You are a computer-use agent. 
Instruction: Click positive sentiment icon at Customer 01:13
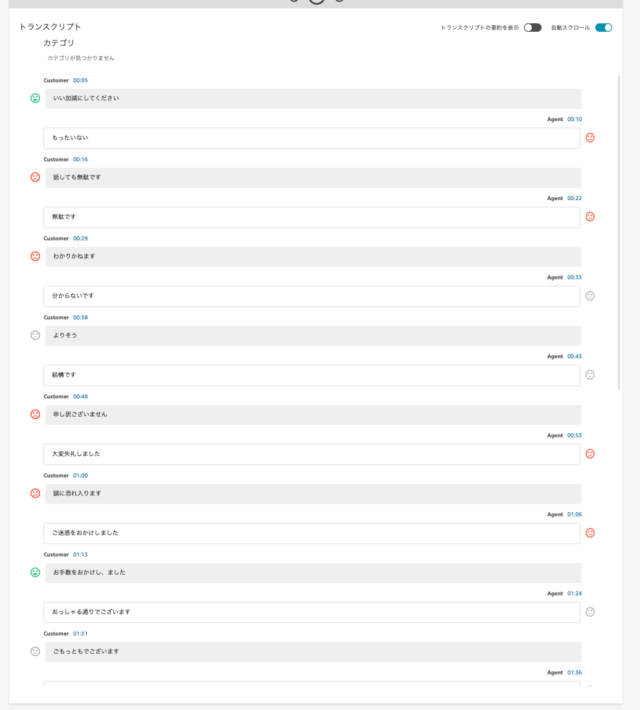[x=35, y=572]
